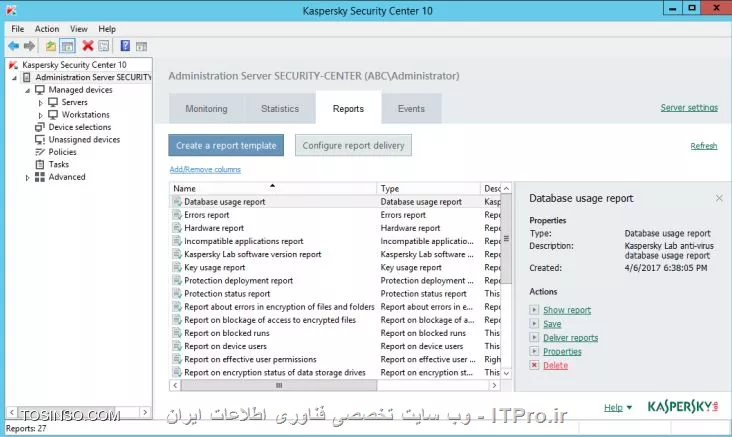Click the Up one level folder icon
732x437 pixels.
pos(50,46)
